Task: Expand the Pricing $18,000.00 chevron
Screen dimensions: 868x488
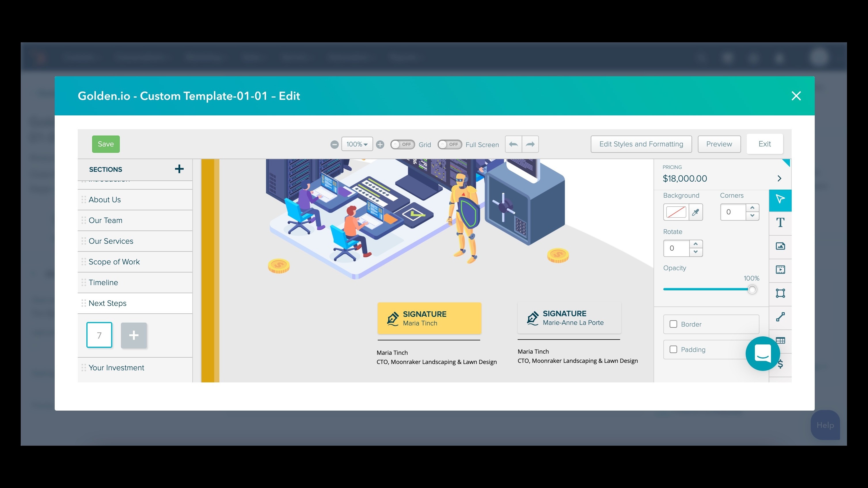Action: [x=779, y=178]
